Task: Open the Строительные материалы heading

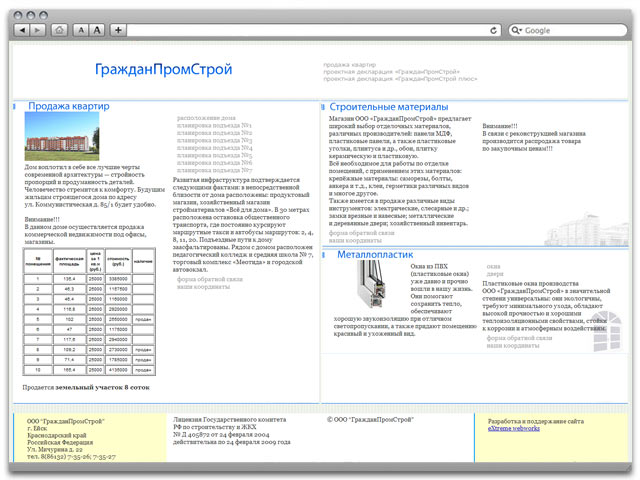Action: pos(389,107)
